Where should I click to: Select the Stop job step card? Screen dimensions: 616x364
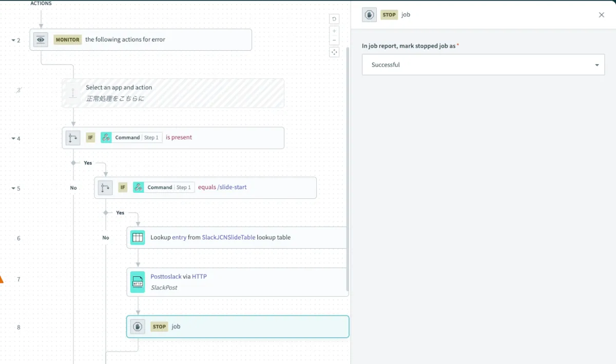(238, 327)
